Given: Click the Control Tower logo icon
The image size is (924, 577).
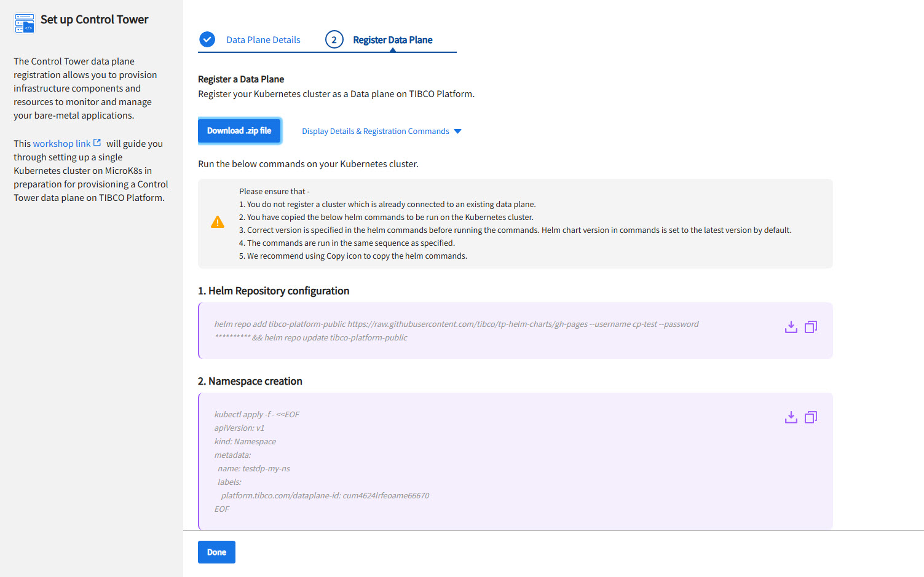Looking at the screenshot, I should click(x=25, y=23).
